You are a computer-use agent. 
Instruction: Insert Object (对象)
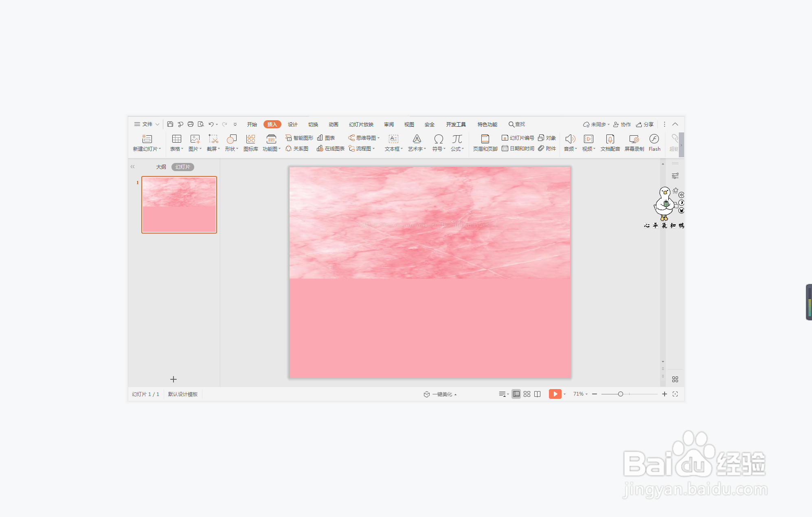(547, 138)
